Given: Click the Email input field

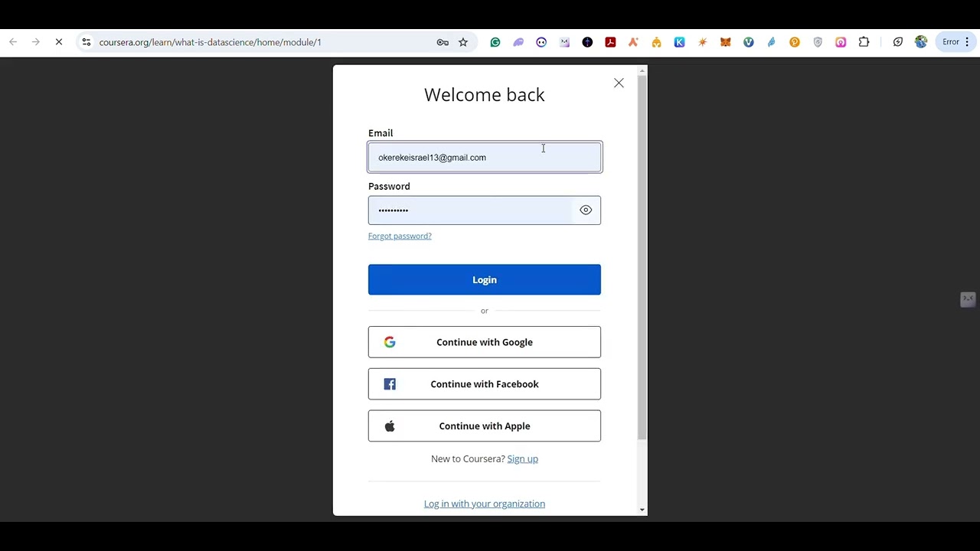Looking at the screenshot, I should pos(485,157).
